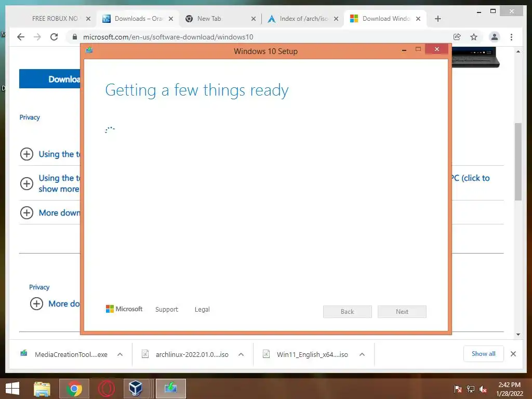Minimize the Windows 10 Setup window

point(404,50)
